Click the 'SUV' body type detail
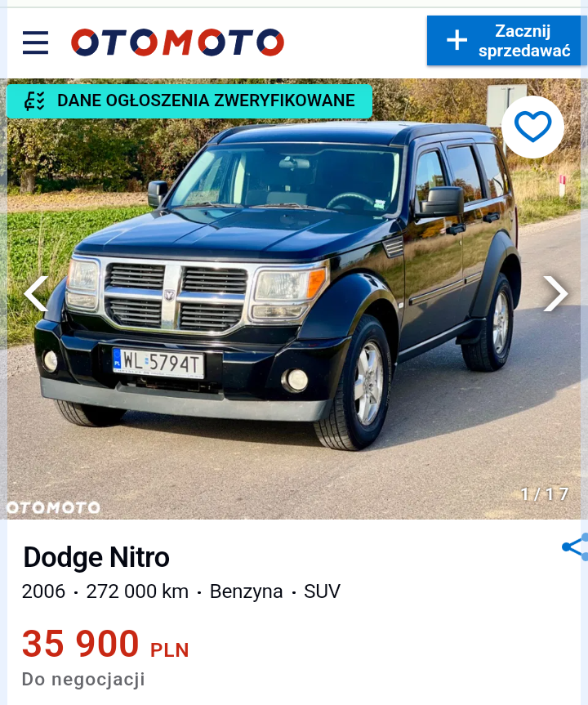Image resolution: width=588 pixels, height=705 pixels. tap(322, 591)
